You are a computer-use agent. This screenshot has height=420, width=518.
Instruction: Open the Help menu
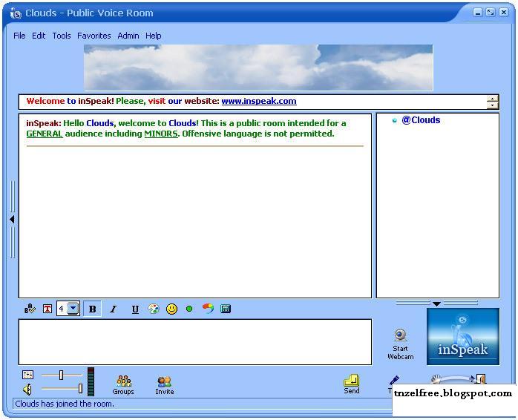coord(154,36)
